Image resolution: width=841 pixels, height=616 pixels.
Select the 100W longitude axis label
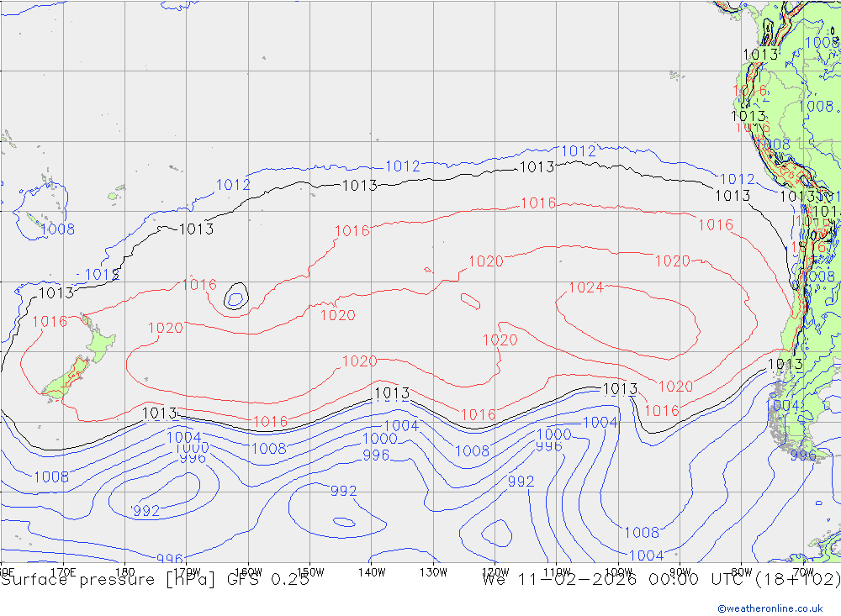(x=618, y=572)
